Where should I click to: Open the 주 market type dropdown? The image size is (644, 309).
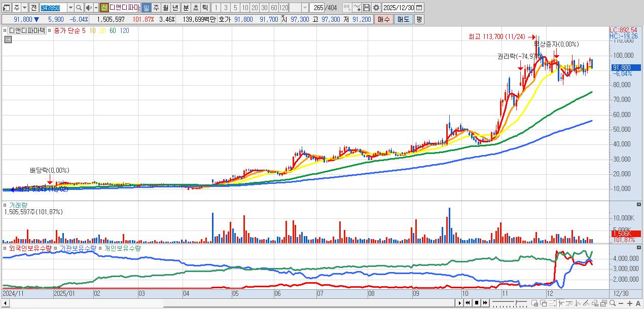[24, 8]
